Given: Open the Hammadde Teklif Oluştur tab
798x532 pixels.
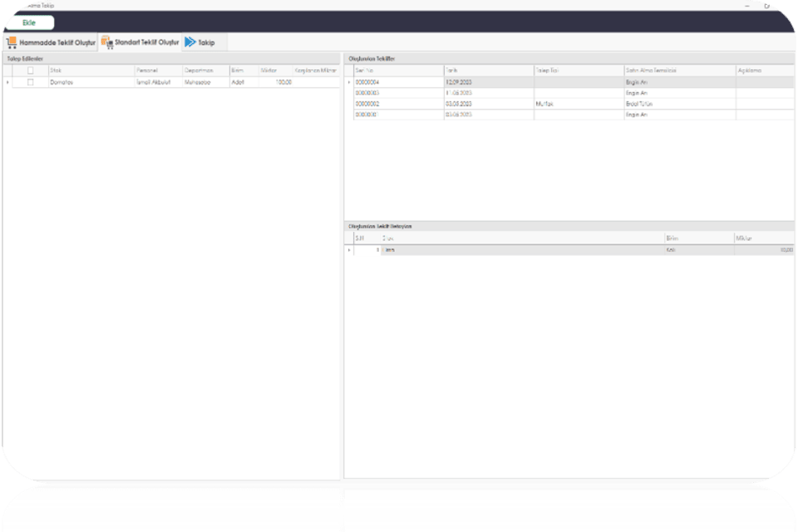Looking at the screenshot, I should tap(57, 42).
